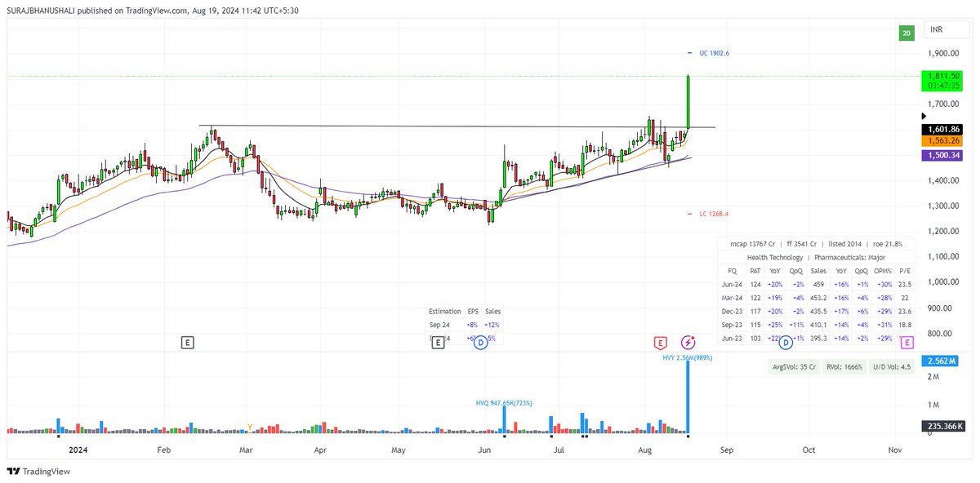Click the Jun label on the time axis
This screenshot has width=980, height=483.
484,450
